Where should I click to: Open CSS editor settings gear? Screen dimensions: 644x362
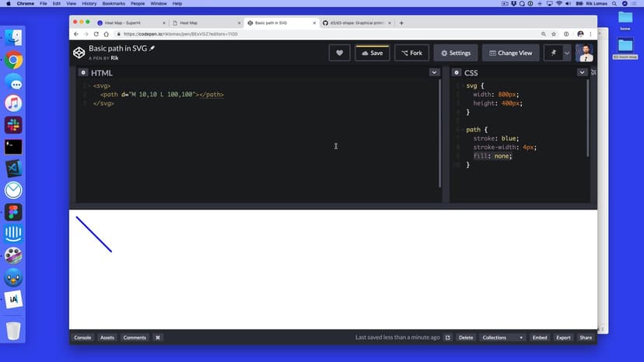[457, 72]
